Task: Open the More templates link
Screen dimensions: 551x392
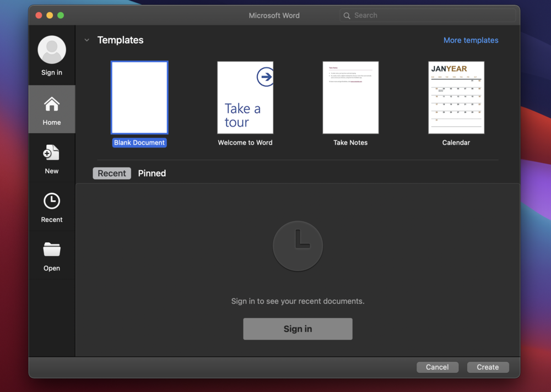Action: tap(471, 40)
